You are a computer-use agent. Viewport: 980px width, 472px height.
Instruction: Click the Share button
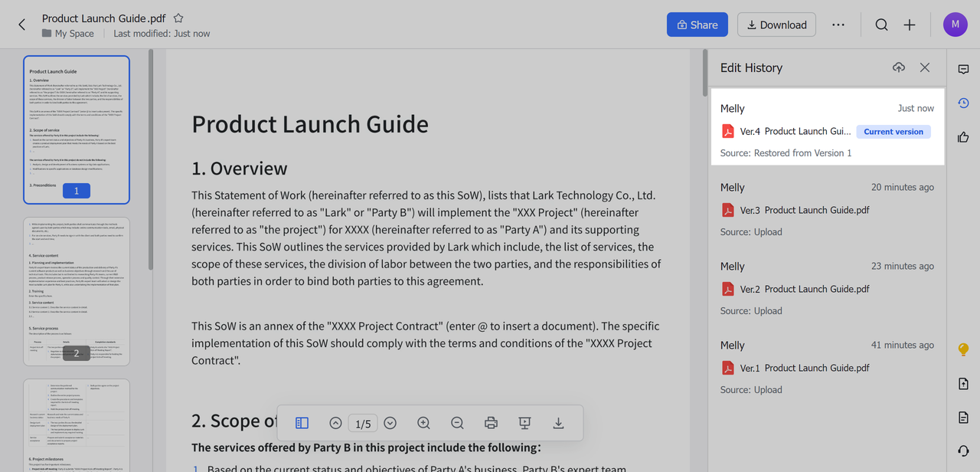coord(697,25)
